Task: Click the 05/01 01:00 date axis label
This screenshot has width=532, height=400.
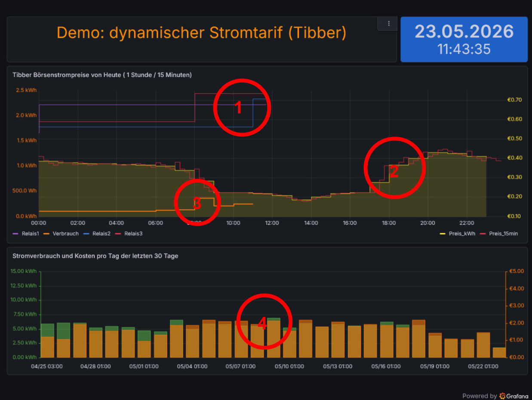Action: click(144, 366)
